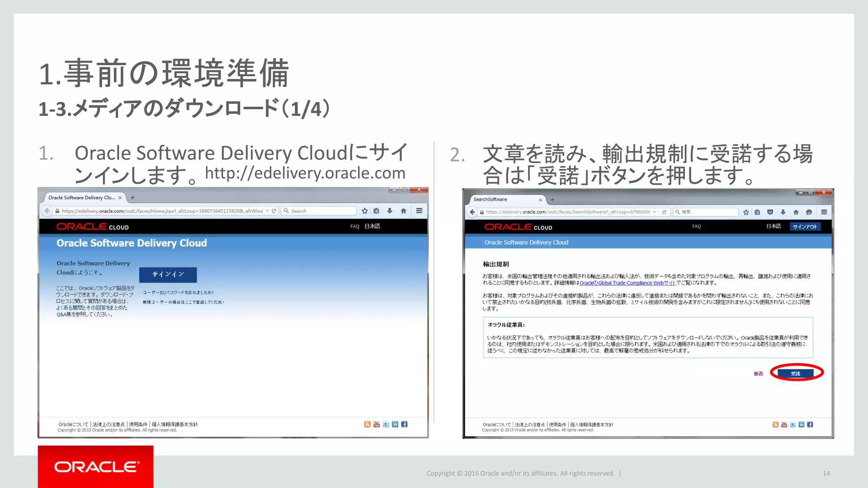Open the Twitter icon in the export regulation page footer

click(x=793, y=424)
